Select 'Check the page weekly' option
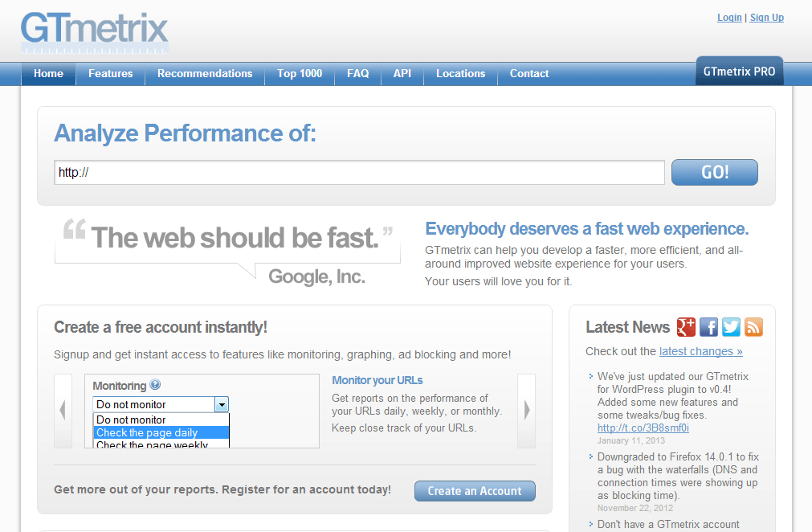Screen dimensions: 812x532 (161, 444)
